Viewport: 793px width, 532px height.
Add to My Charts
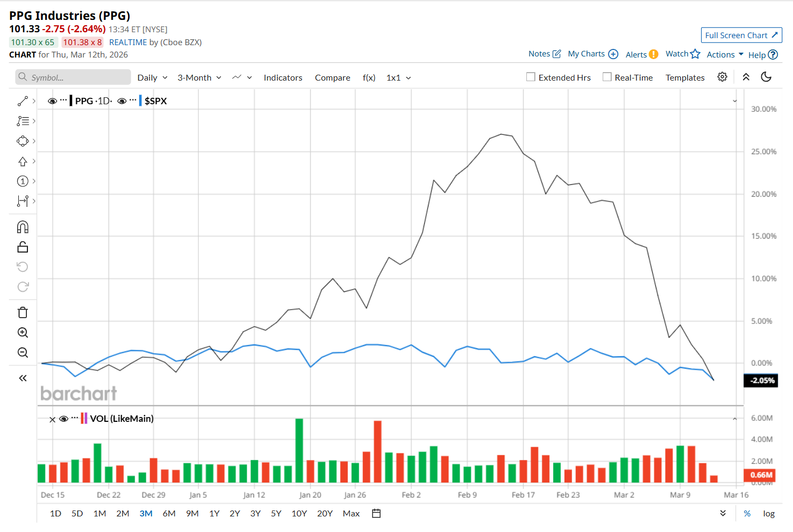(x=593, y=54)
